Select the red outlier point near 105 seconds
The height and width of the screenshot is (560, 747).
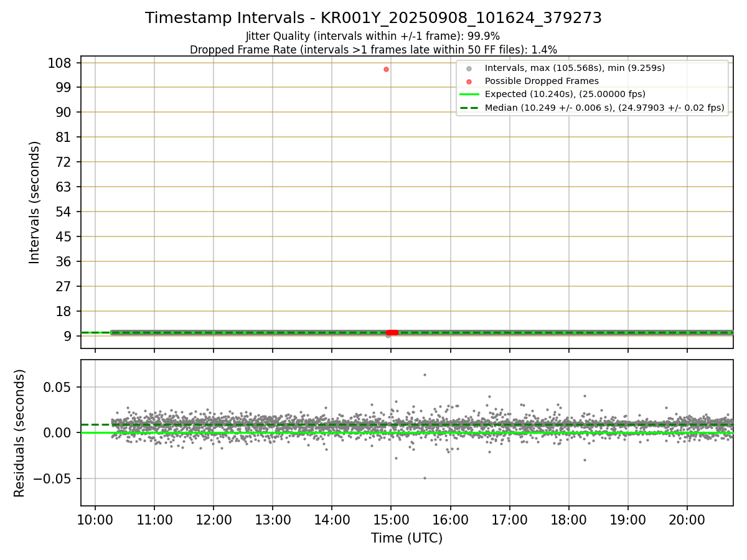386,69
